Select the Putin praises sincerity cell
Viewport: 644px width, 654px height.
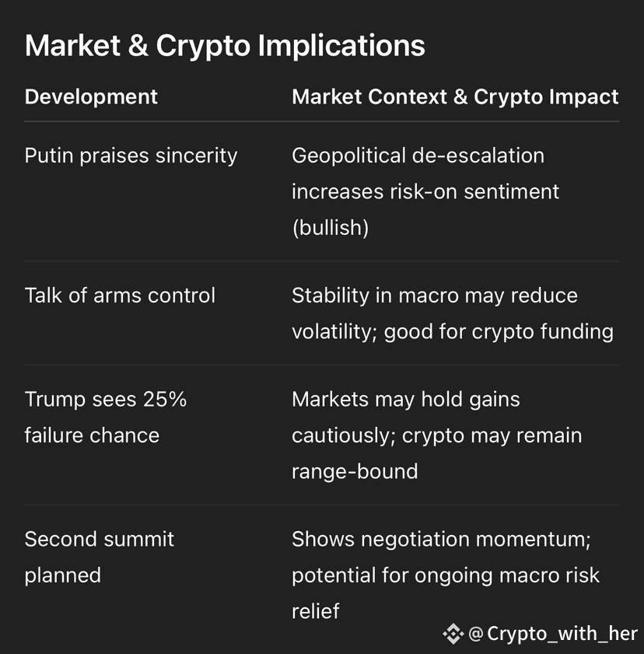coord(131,156)
